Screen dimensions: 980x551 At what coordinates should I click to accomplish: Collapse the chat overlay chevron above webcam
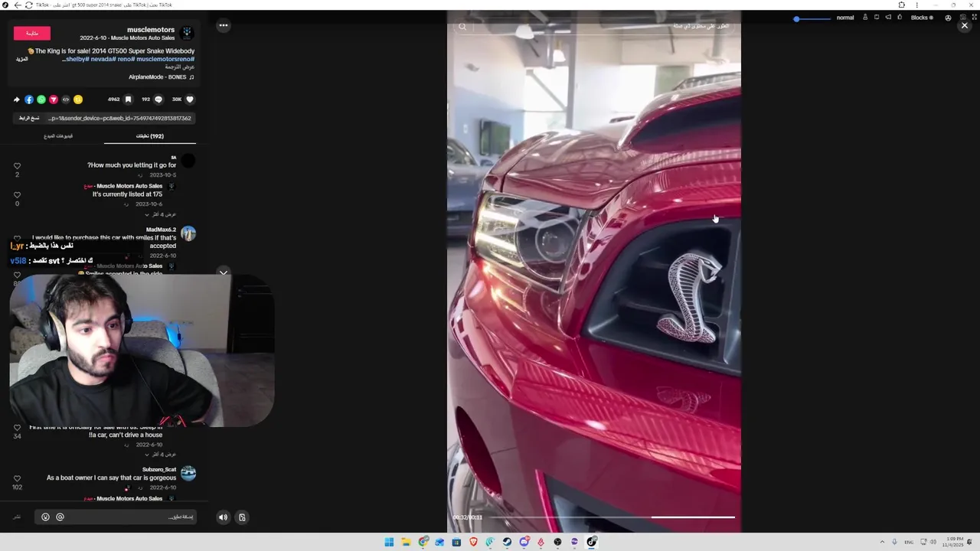[223, 272]
